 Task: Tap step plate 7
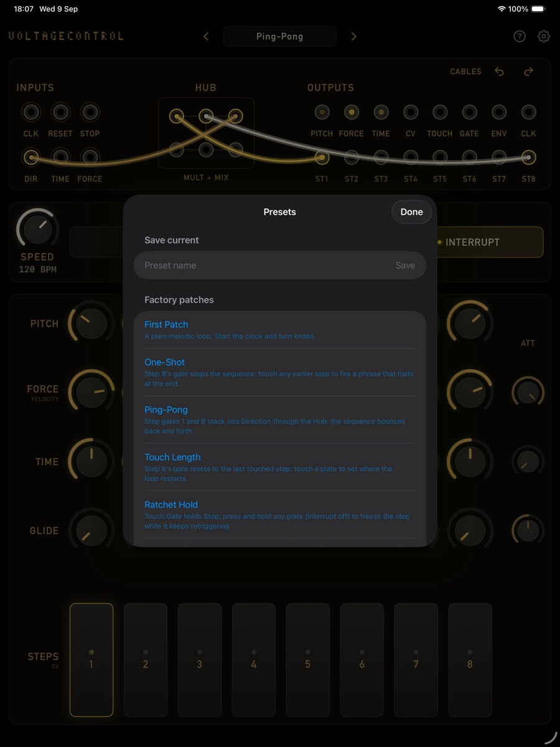pos(416,660)
